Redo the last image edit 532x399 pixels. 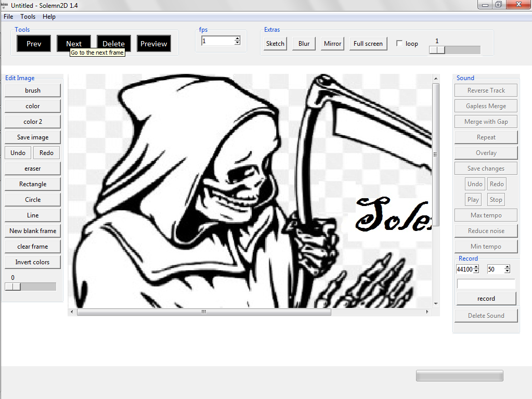pyautogui.click(x=46, y=153)
